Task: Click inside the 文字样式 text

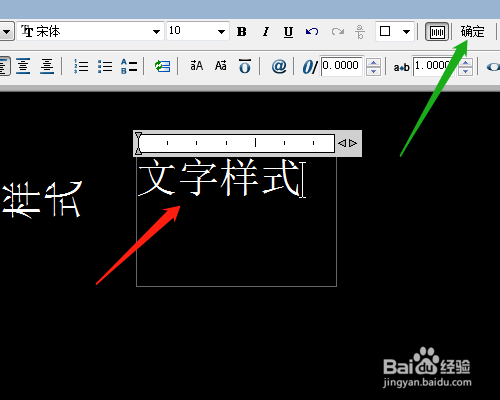Action: pyautogui.click(x=219, y=177)
